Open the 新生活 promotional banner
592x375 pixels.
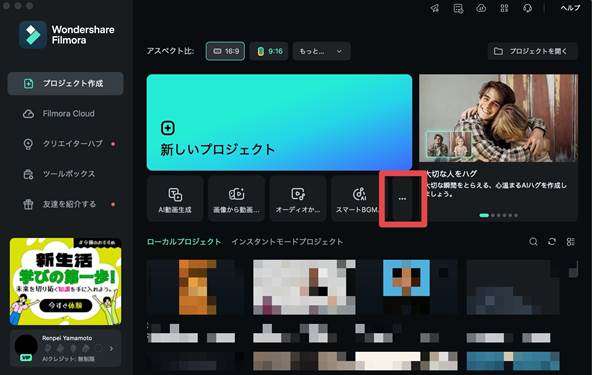point(65,282)
